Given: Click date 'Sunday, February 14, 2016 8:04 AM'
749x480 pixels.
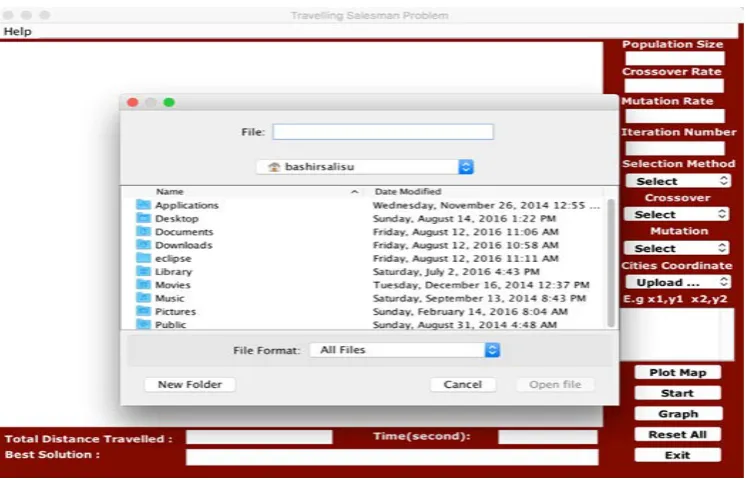Looking at the screenshot, I should pos(470,311).
